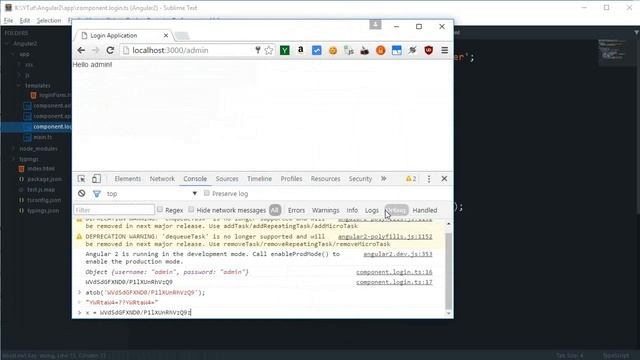Screen dimensions: 640x360
Task: Close the DevTools panel
Action: 444,179
